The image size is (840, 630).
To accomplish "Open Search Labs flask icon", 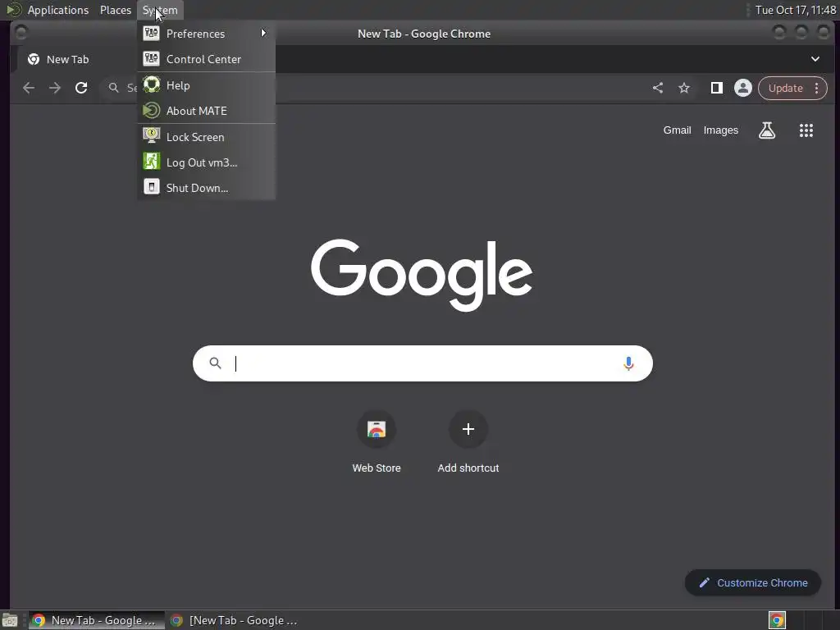I will click(x=767, y=130).
